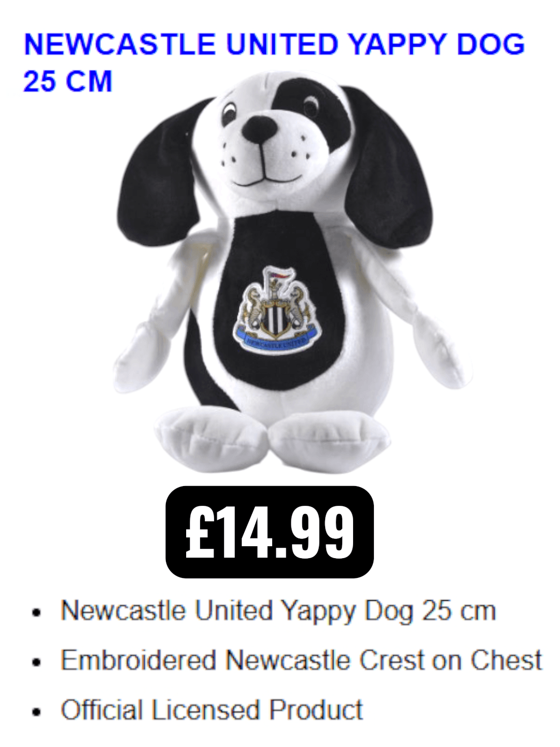This screenshot has height=747, width=560.
Task: Click the dog's black nose
Action: 260,129
